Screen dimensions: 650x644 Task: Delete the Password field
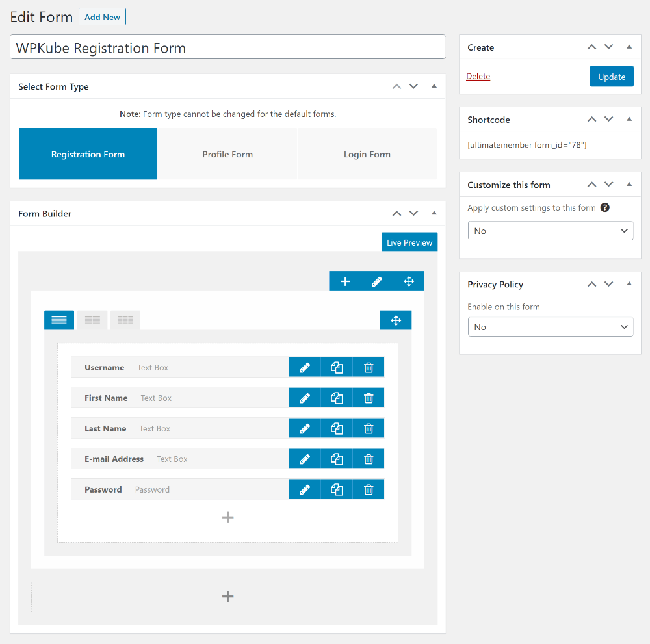coord(369,490)
